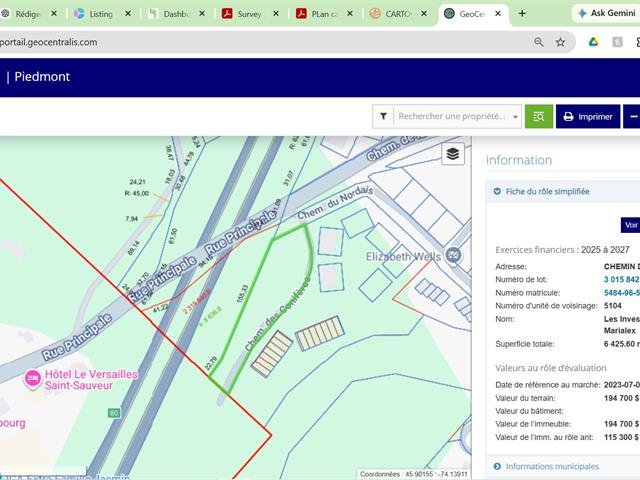This screenshot has height=480, width=640.
Task: Open a new browser tab
Action: pos(522,13)
